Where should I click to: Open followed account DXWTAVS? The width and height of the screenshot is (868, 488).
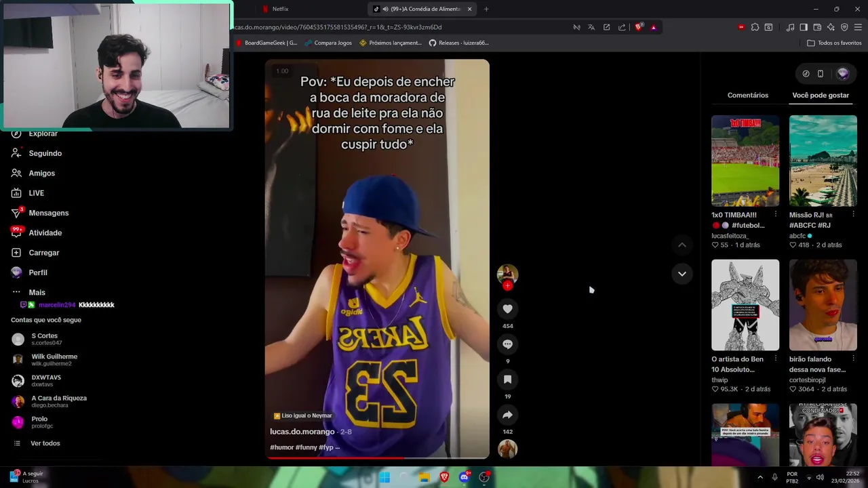pyautogui.click(x=46, y=380)
